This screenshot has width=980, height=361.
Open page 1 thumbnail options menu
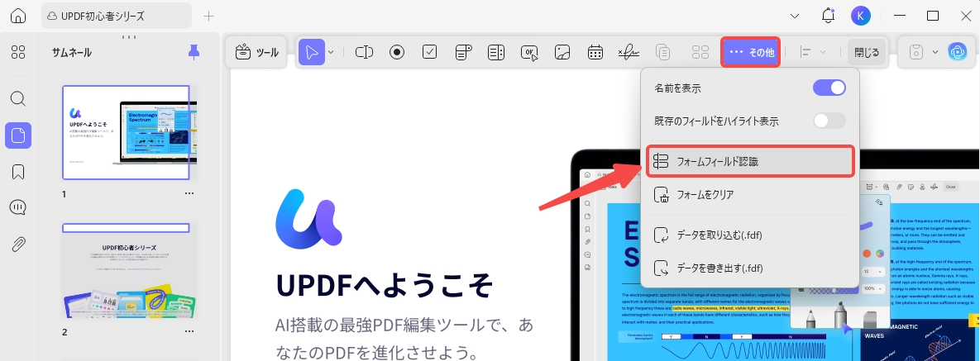189,193
